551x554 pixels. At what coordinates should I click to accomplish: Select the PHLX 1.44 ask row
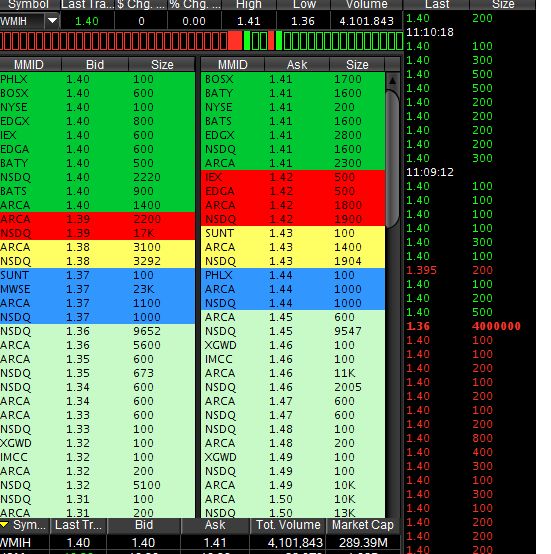click(x=293, y=275)
